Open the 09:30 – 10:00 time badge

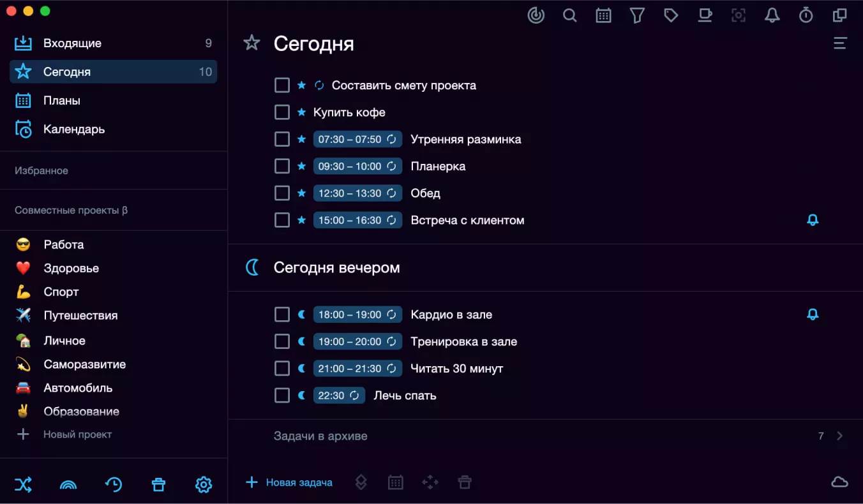click(x=357, y=166)
